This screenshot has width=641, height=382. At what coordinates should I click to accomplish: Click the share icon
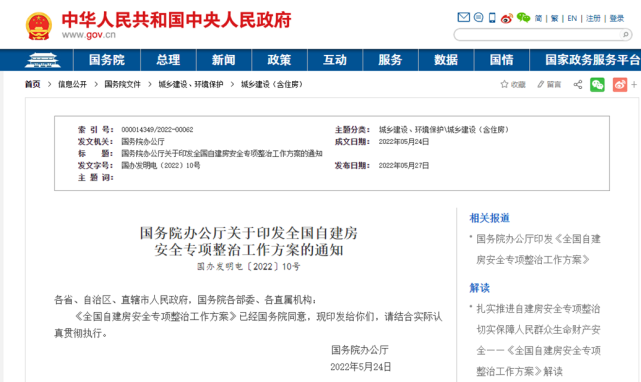(x=578, y=85)
